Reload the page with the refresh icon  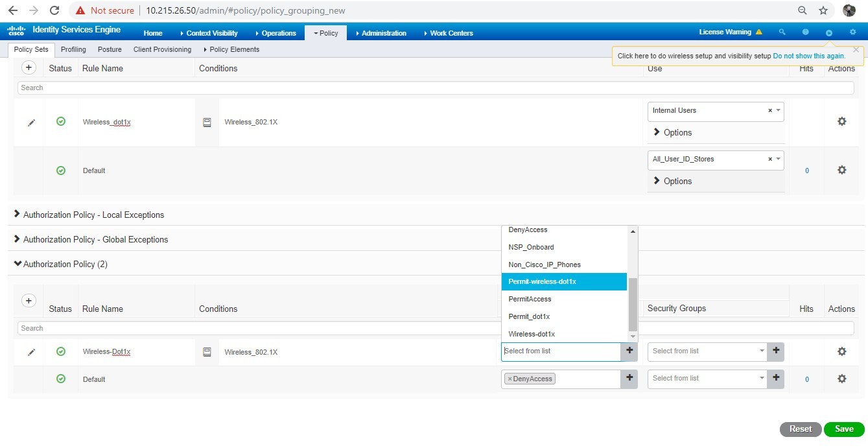[55, 10]
